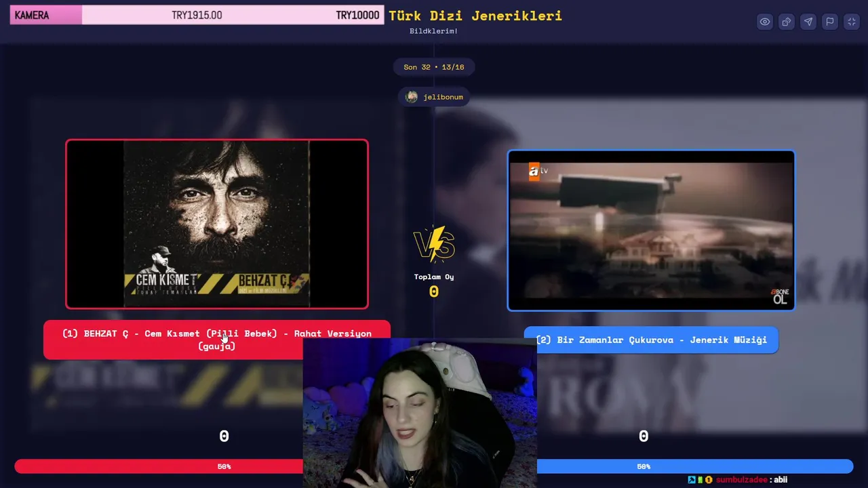Viewport: 868px width, 488px height.
Task: Click the right option vote count 0
Action: pos(644,436)
